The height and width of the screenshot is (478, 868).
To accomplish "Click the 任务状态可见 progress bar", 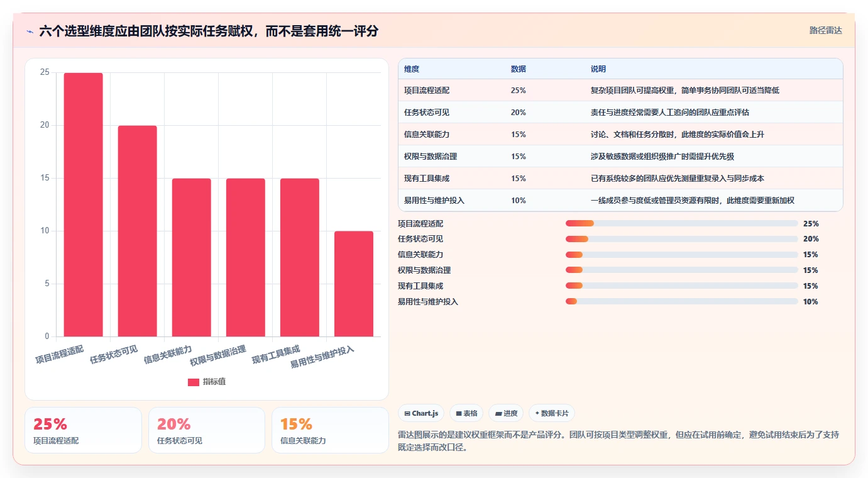I will tap(681, 239).
